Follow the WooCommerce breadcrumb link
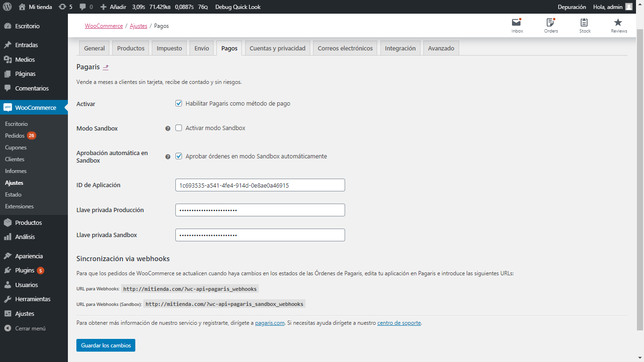644x362 pixels. coord(104,26)
